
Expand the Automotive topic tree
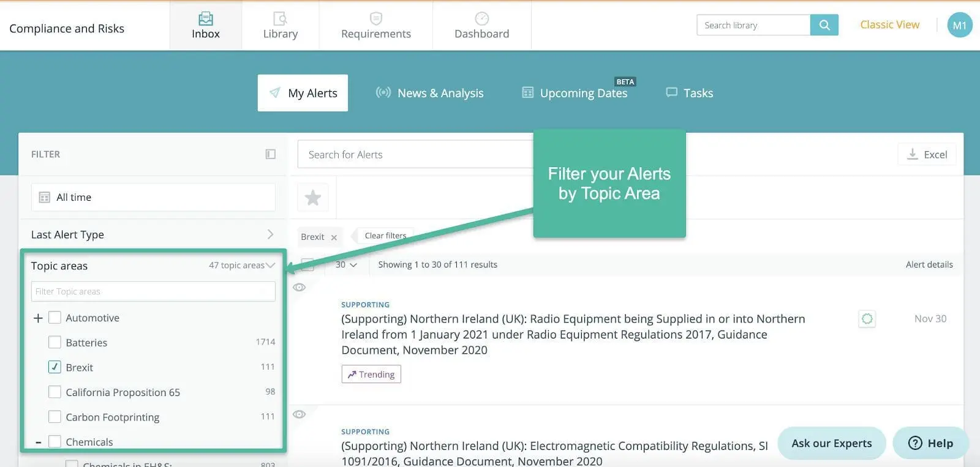click(38, 318)
